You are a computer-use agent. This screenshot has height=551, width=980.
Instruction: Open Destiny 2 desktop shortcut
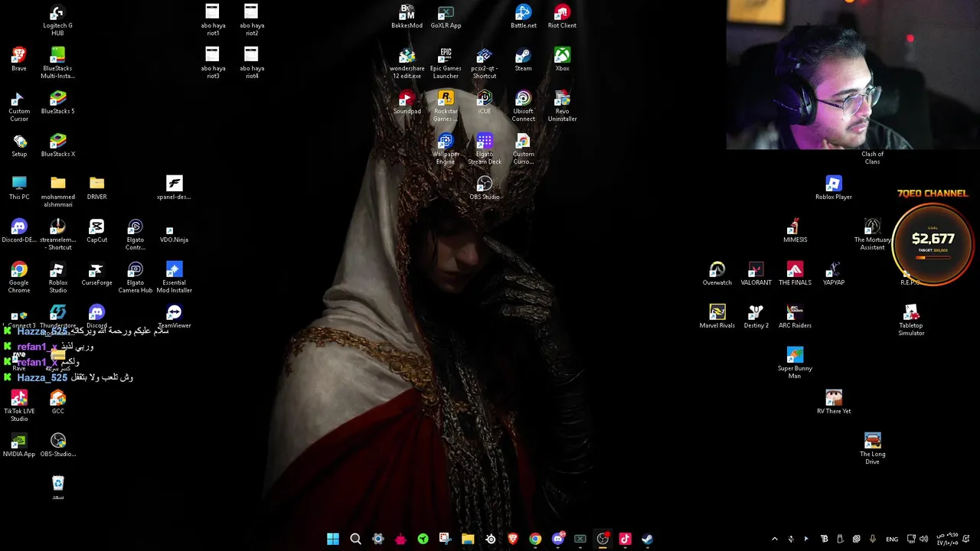pos(756,317)
